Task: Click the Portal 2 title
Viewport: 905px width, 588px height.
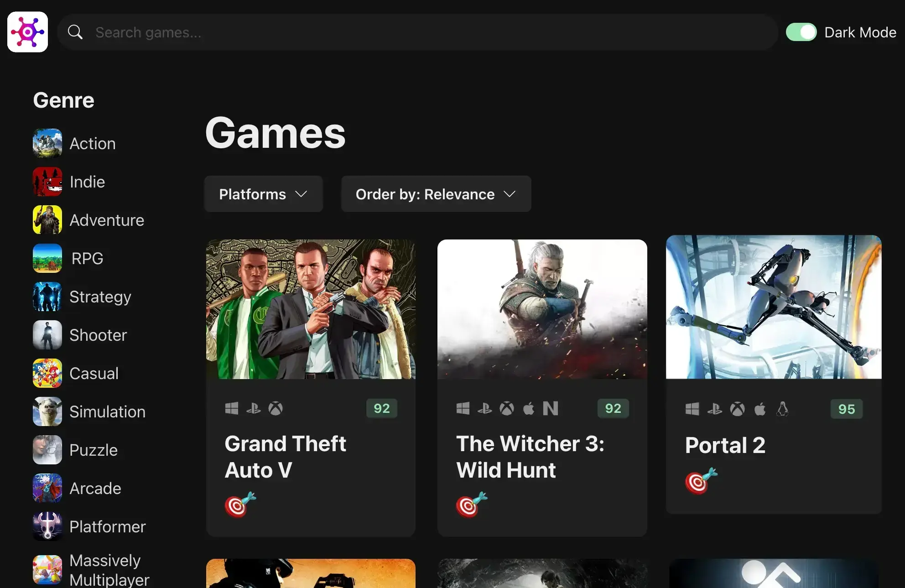Action: coord(725,445)
